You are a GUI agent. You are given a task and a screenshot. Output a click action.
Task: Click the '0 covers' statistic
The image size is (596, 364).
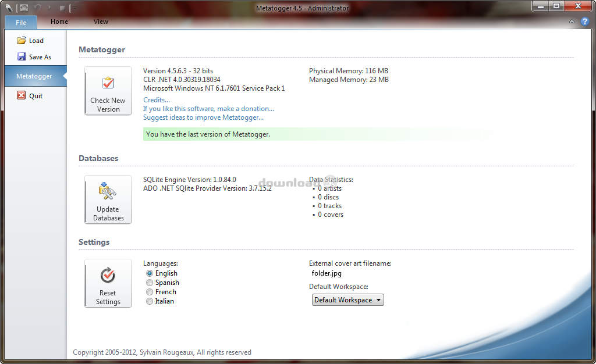331,215
